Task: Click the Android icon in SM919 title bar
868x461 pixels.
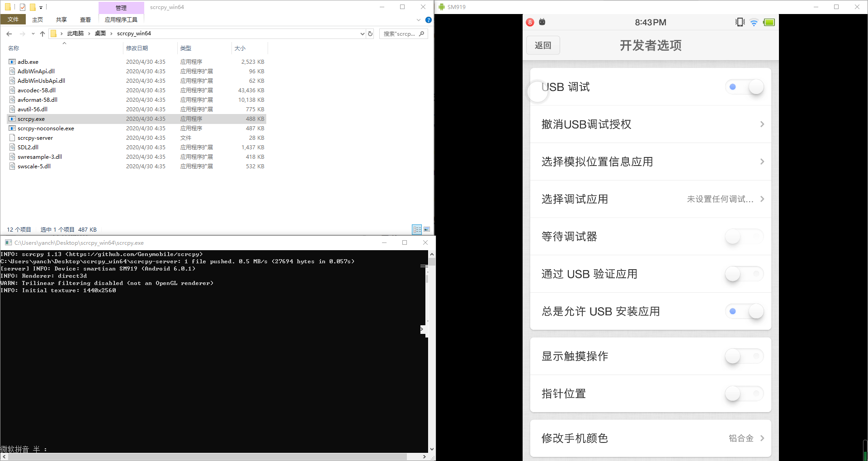Action: pos(442,7)
